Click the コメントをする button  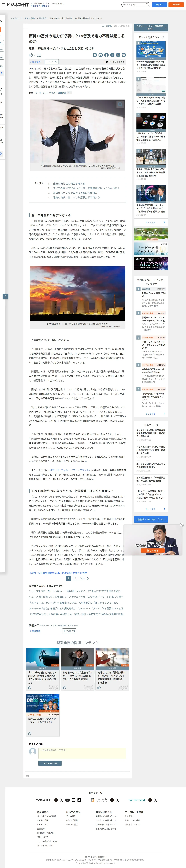pyautogui.click(x=50, y=763)
